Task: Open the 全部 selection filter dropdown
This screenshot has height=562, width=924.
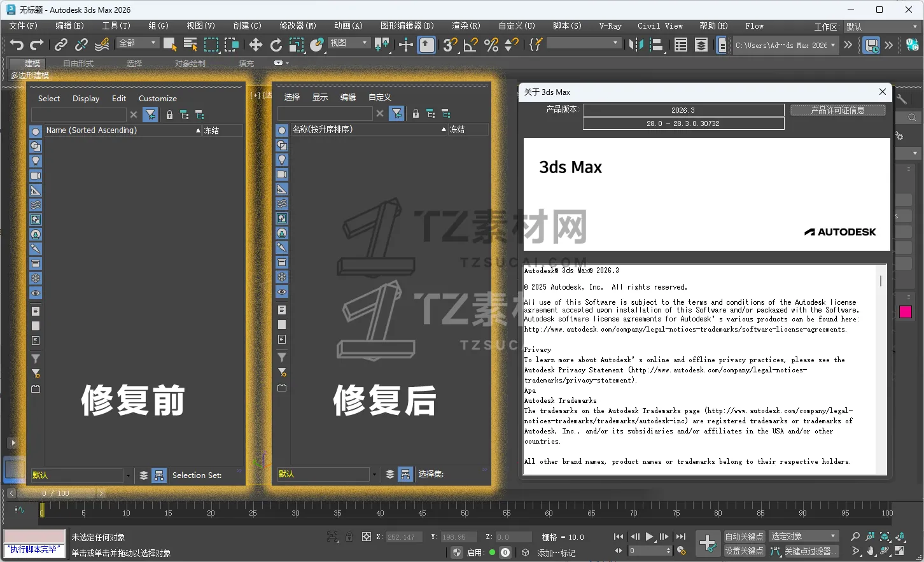Action: pyautogui.click(x=137, y=43)
